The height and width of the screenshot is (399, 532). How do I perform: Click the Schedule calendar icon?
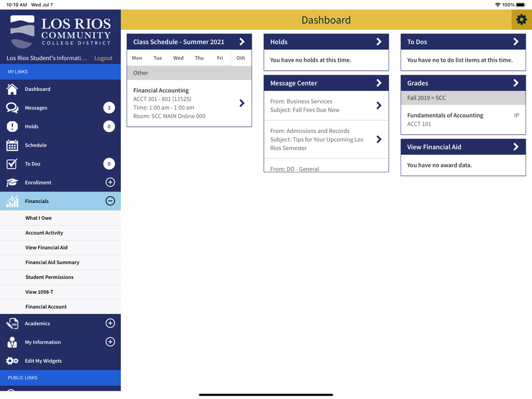point(12,145)
